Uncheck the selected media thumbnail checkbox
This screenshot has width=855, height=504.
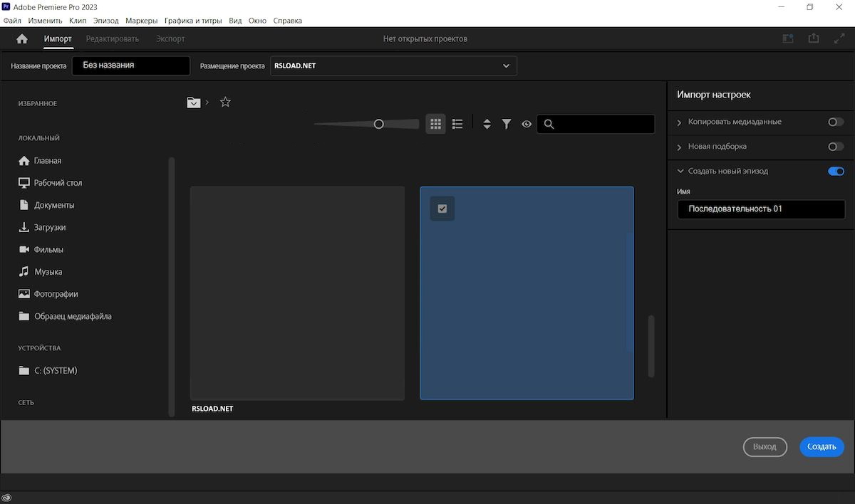point(442,209)
